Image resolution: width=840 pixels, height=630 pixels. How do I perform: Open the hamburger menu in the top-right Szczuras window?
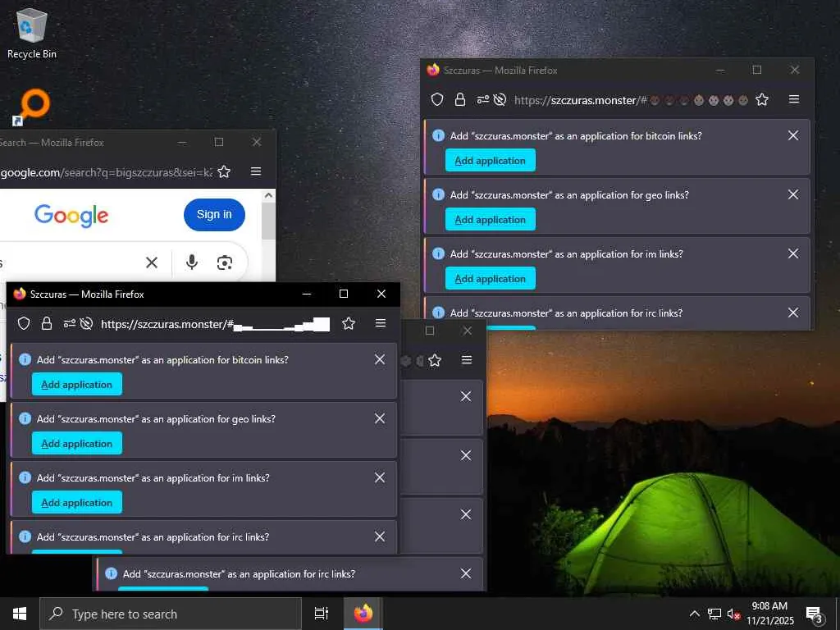(x=794, y=99)
